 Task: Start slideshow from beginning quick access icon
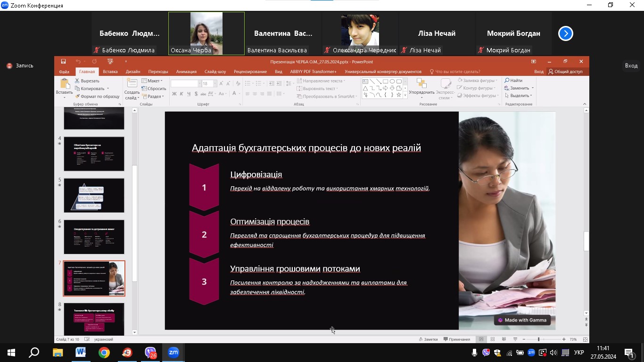pyautogui.click(x=110, y=61)
